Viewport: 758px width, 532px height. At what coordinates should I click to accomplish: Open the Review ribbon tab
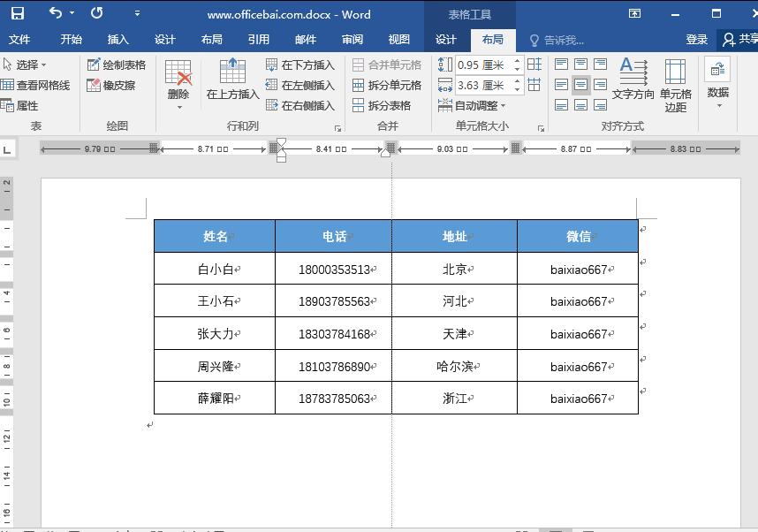click(352, 39)
